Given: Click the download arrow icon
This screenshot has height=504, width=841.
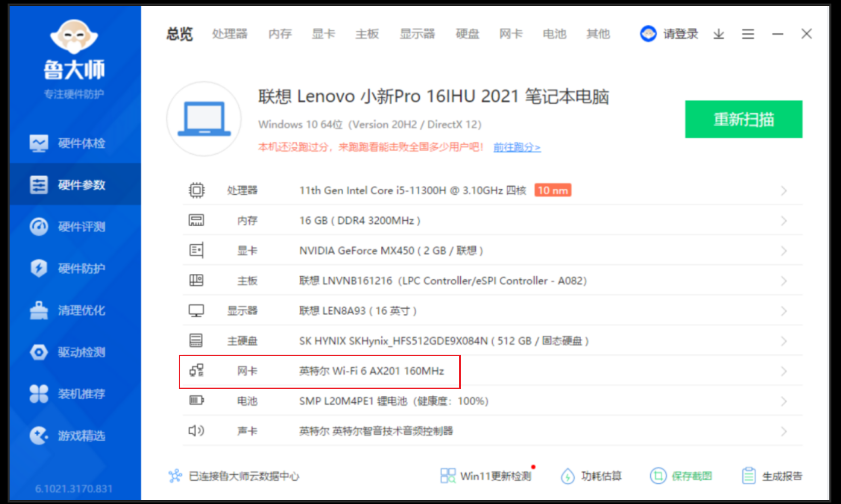Looking at the screenshot, I should (x=718, y=34).
